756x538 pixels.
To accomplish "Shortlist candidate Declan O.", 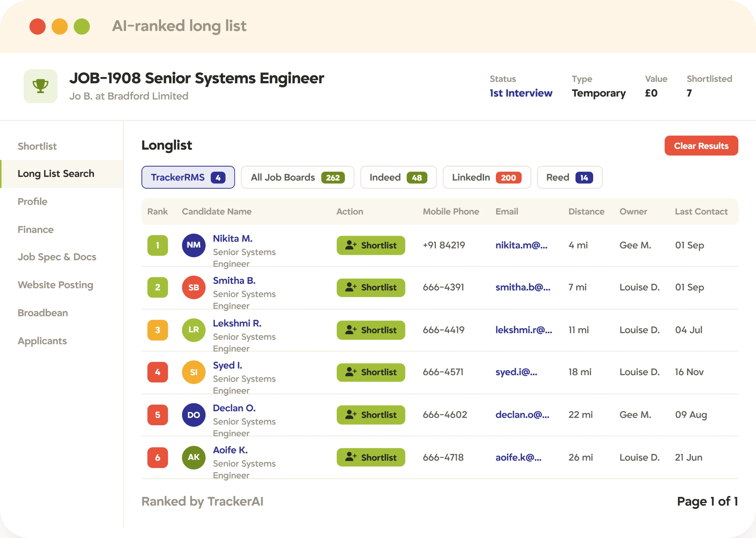I will click(x=371, y=415).
